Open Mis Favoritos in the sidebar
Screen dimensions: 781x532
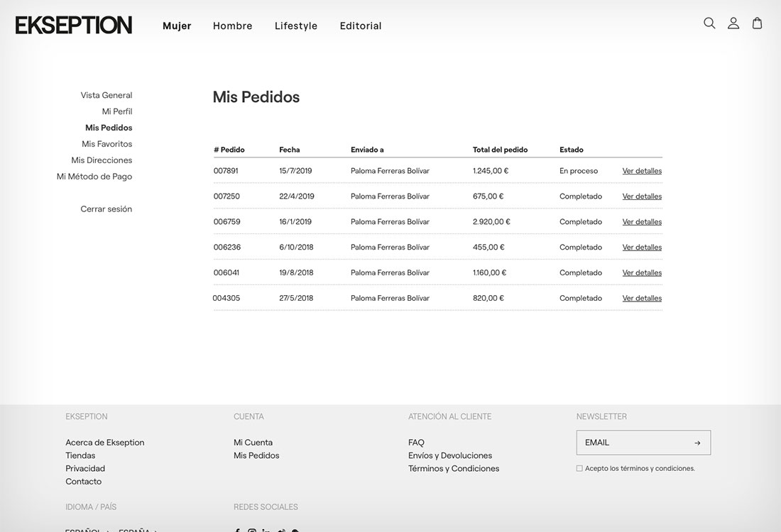106,144
